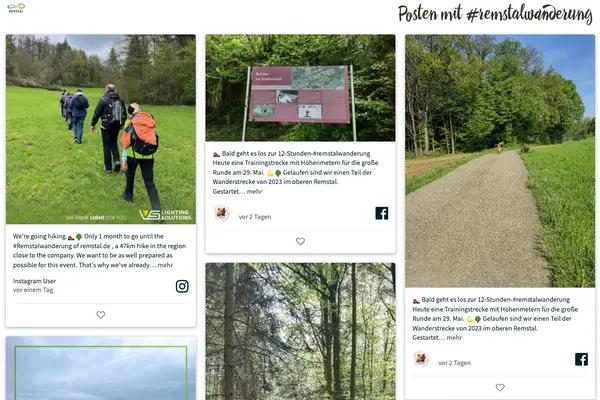
Task: Open the forest info board photo
Action: 300,88
